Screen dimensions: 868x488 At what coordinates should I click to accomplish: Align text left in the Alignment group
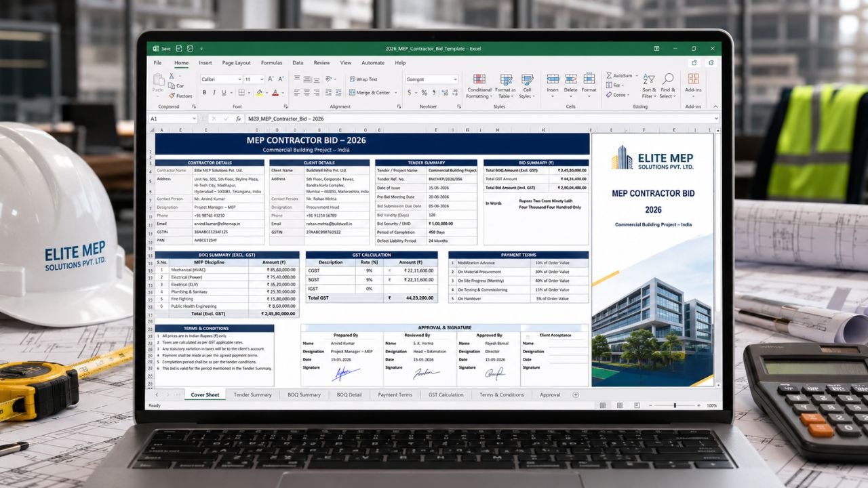pyautogui.click(x=296, y=92)
